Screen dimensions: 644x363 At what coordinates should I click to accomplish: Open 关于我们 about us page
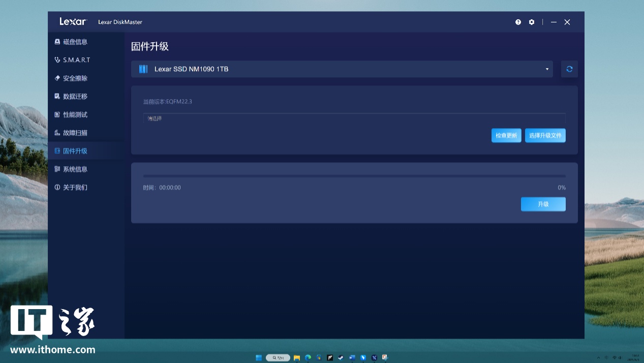click(75, 188)
